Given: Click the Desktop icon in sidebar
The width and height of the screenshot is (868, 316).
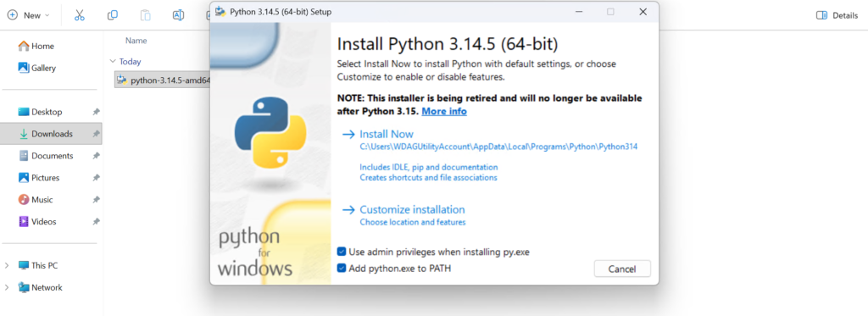Looking at the screenshot, I should tap(23, 112).
